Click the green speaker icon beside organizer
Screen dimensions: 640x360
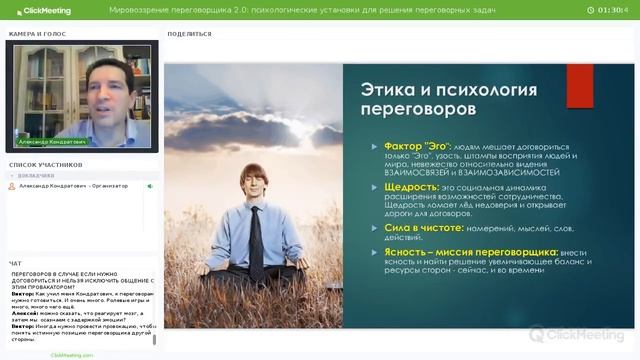point(150,186)
